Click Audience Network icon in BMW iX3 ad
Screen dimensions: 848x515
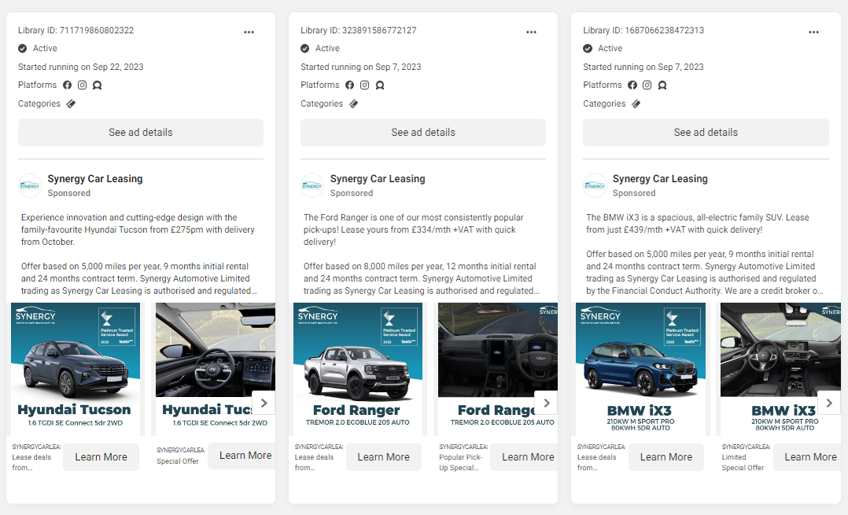pyautogui.click(x=662, y=85)
